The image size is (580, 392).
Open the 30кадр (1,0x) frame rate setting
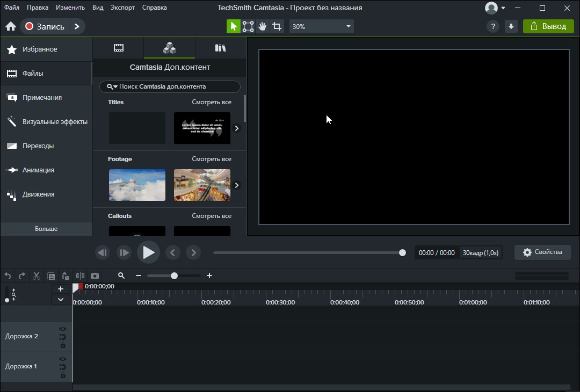pos(481,252)
